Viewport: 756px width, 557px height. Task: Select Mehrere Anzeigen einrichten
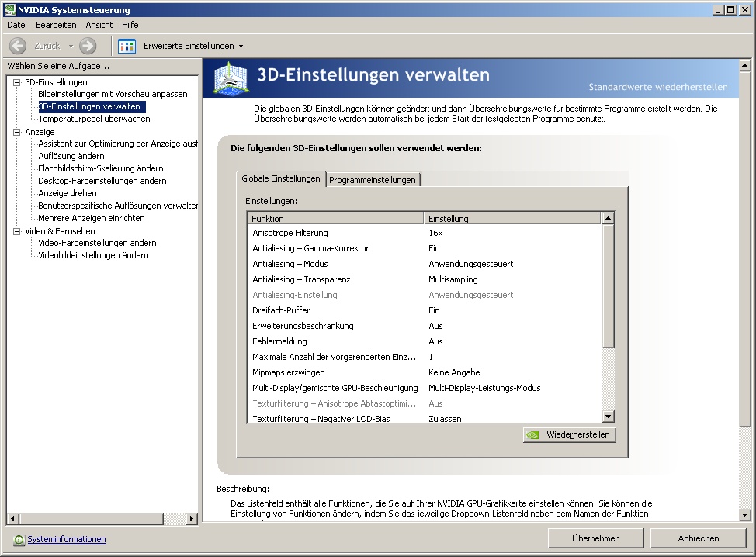coord(92,218)
